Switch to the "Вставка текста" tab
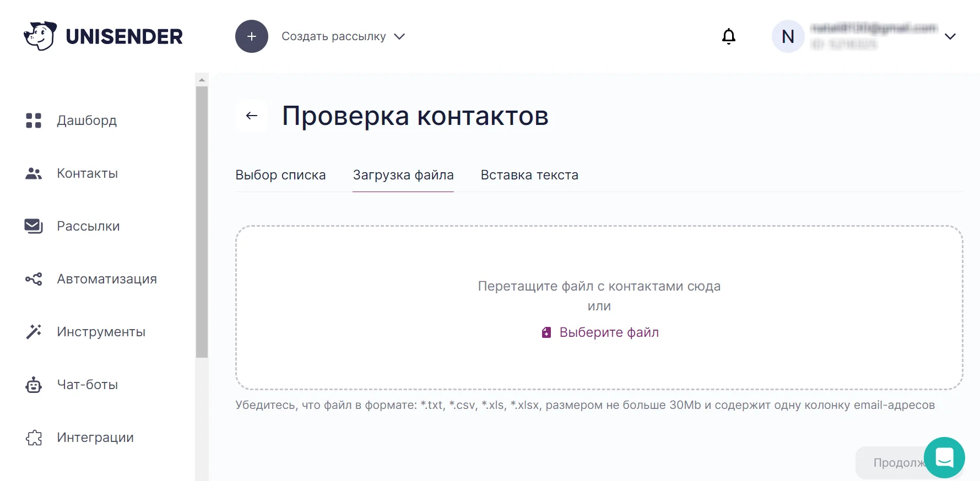Image resolution: width=980 pixels, height=481 pixels. (529, 175)
